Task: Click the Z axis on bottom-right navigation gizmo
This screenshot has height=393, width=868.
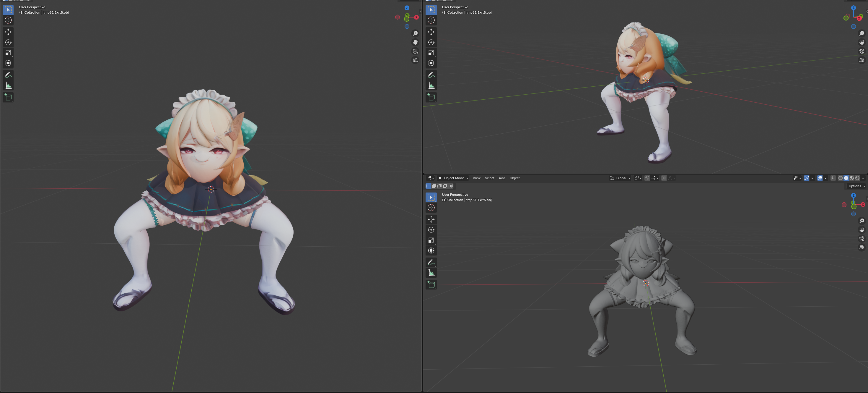Action: pyautogui.click(x=854, y=195)
